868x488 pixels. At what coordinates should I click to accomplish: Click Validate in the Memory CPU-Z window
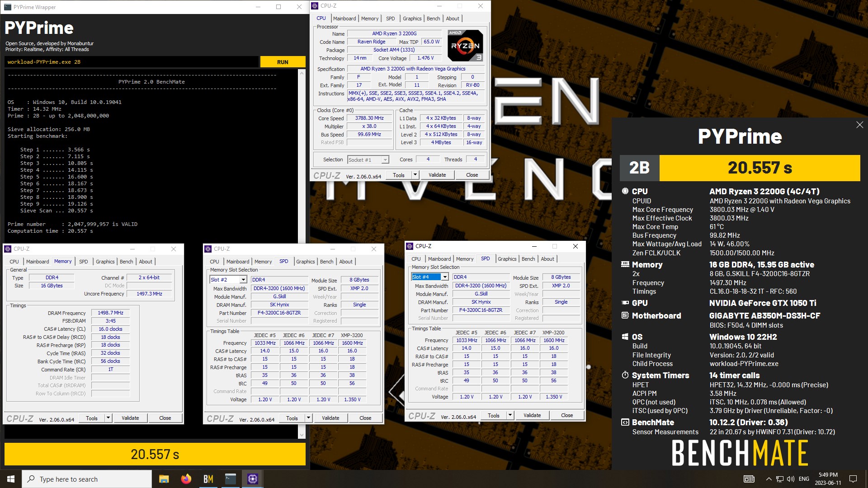click(130, 418)
